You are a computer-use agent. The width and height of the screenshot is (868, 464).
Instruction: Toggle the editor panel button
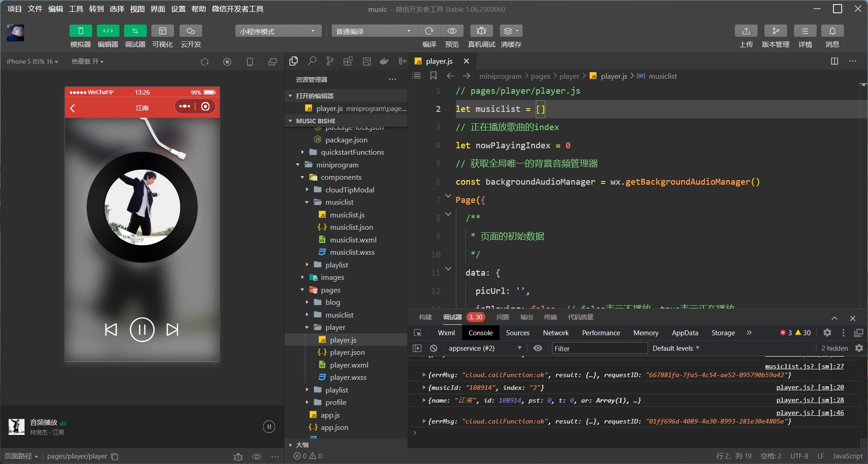coord(108,31)
